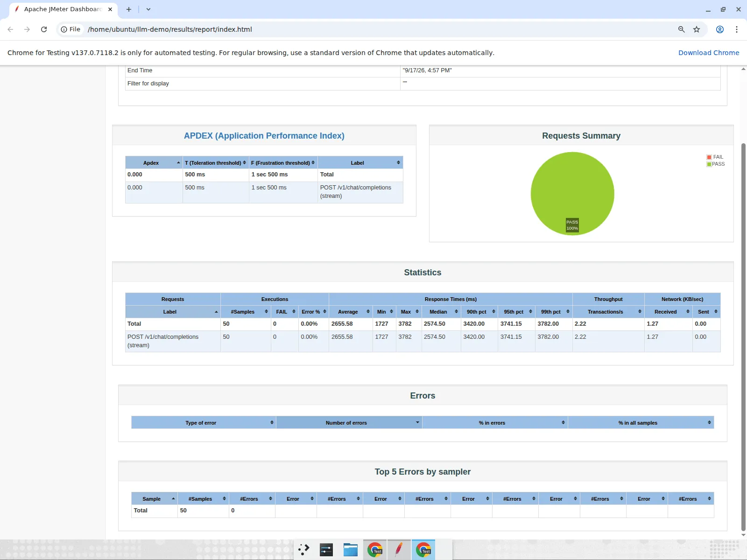Open the Chrome profile icon
The image size is (747, 560).
720,29
